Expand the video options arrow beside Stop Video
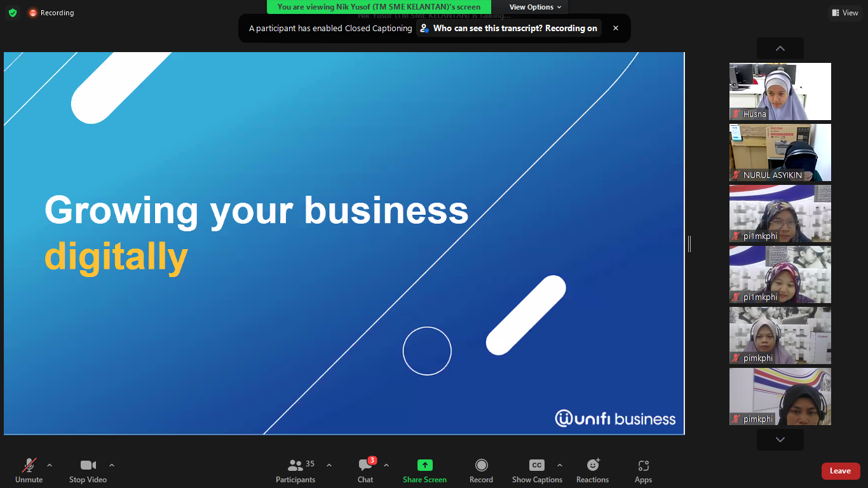Screen dimensions: 868x488 click(x=112, y=465)
